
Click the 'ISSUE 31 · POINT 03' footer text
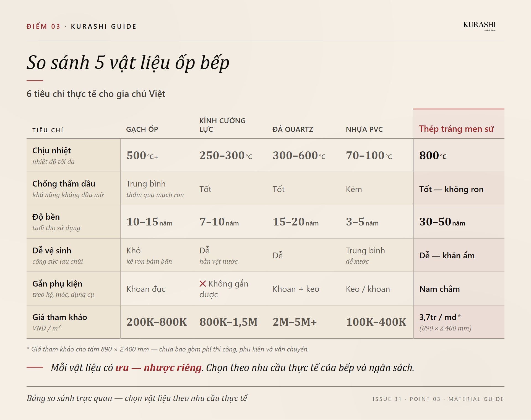coord(407,399)
